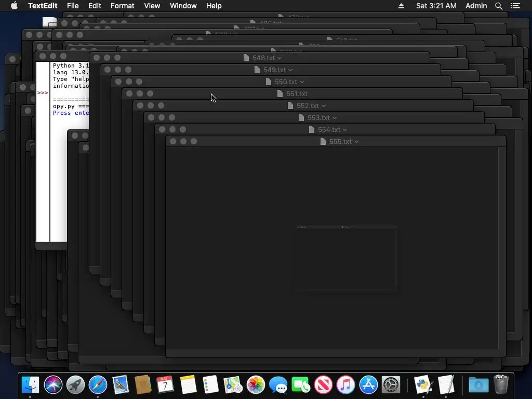
Task: Click the 554.txt window title
Action: 329,129
